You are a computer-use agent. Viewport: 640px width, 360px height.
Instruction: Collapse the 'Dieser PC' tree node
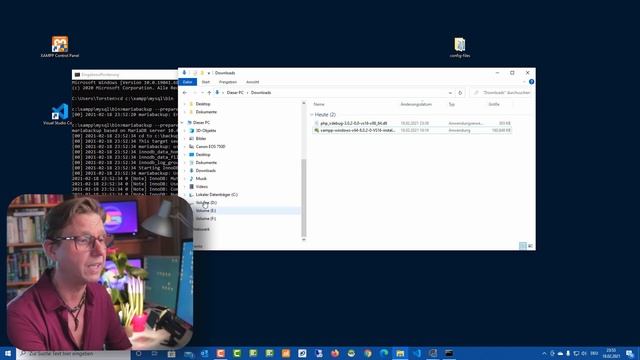click(x=182, y=122)
